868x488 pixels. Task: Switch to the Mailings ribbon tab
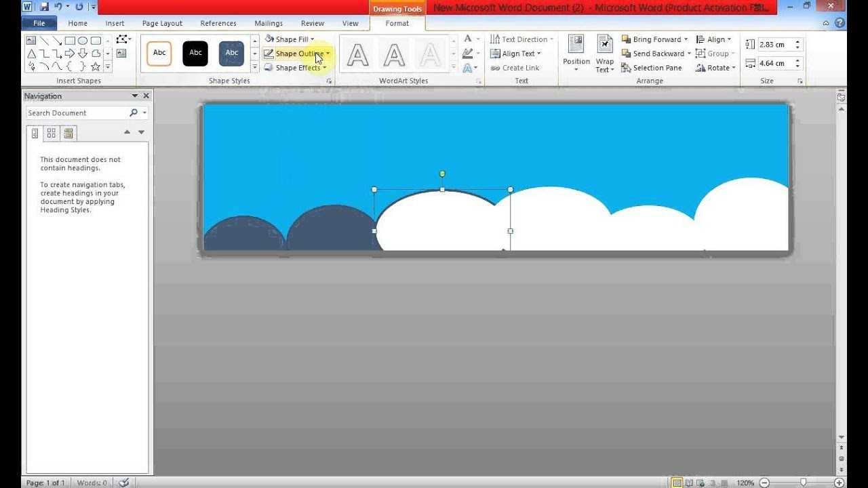coord(269,22)
